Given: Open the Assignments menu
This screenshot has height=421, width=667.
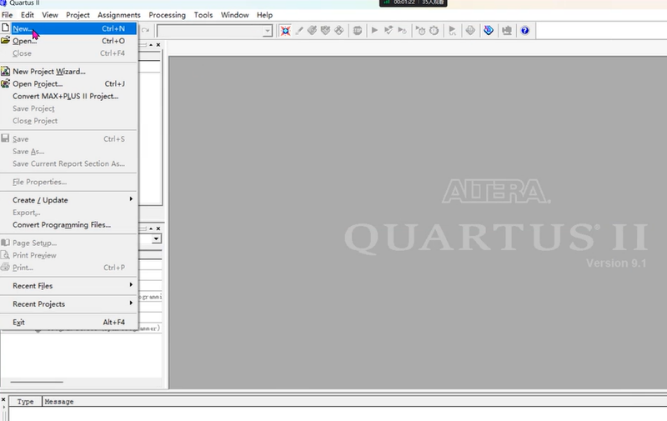Looking at the screenshot, I should [x=119, y=15].
